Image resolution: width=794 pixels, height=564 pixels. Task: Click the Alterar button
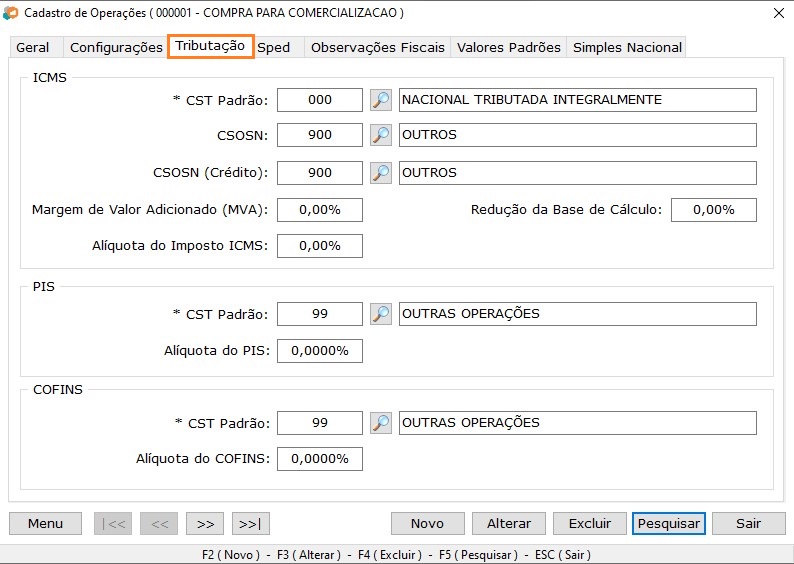pyautogui.click(x=509, y=523)
